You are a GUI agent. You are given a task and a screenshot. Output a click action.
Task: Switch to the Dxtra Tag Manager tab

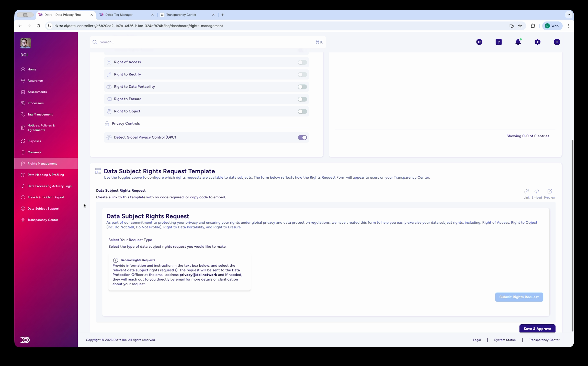pyautogui.click(x=119, y=15)
